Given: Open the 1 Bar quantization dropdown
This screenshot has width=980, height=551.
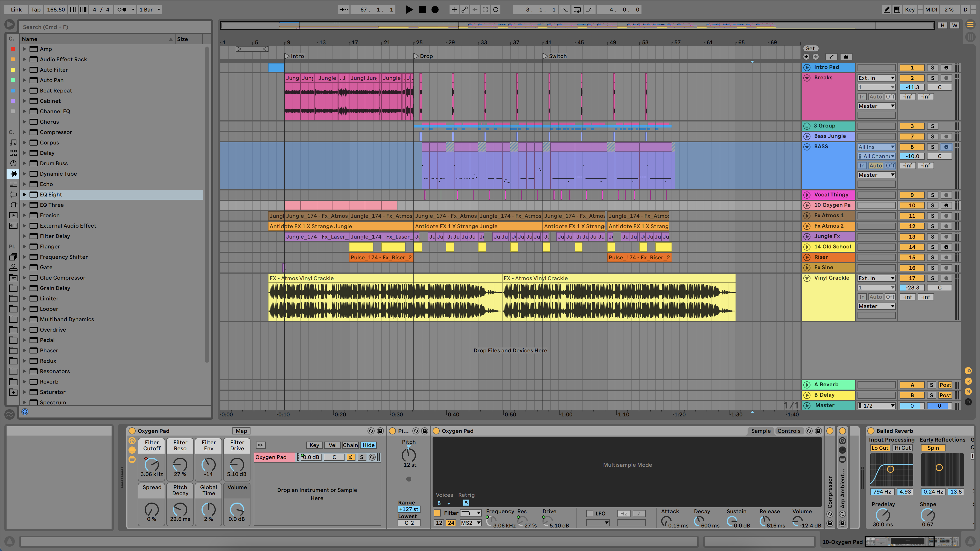Looking at the screenshot, I should [x=149, y=10].
